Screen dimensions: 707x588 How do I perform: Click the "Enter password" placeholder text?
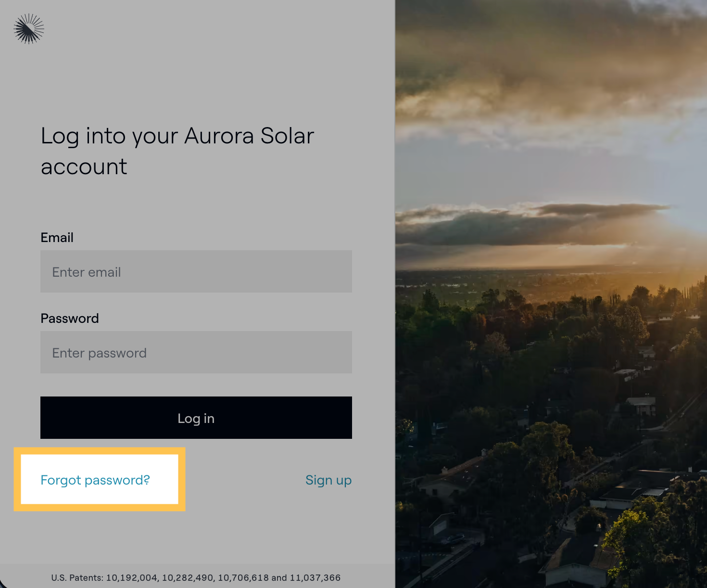(x=99, y=353)
